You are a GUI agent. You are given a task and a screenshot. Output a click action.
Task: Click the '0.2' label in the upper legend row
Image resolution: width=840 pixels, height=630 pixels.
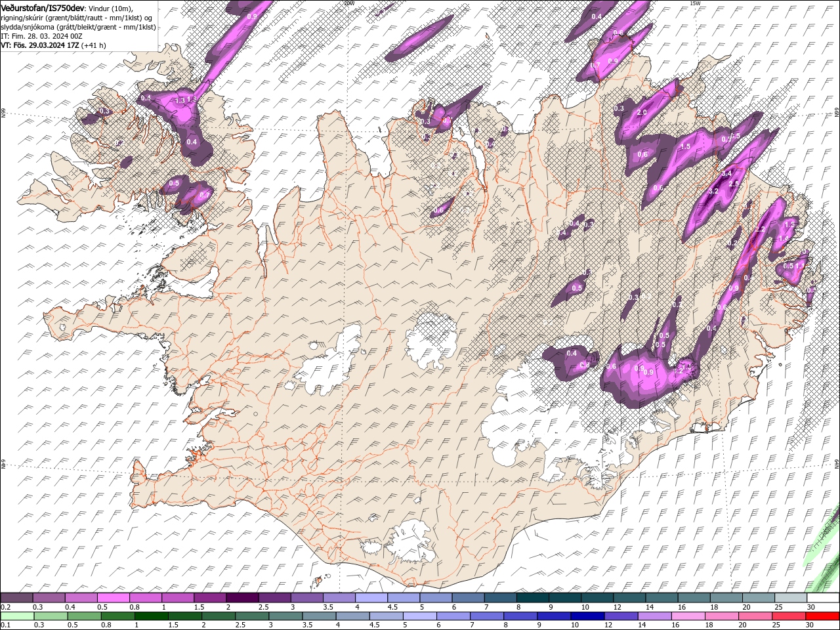point(5,607)
